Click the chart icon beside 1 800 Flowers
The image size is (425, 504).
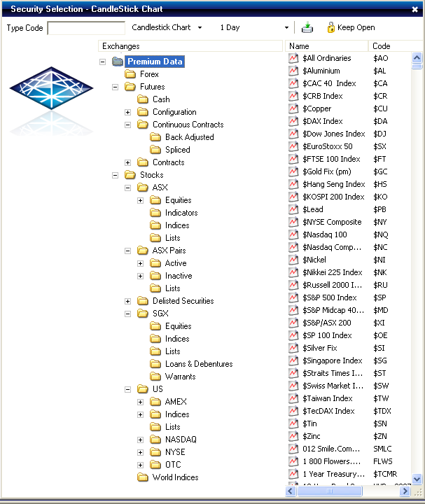293,461
